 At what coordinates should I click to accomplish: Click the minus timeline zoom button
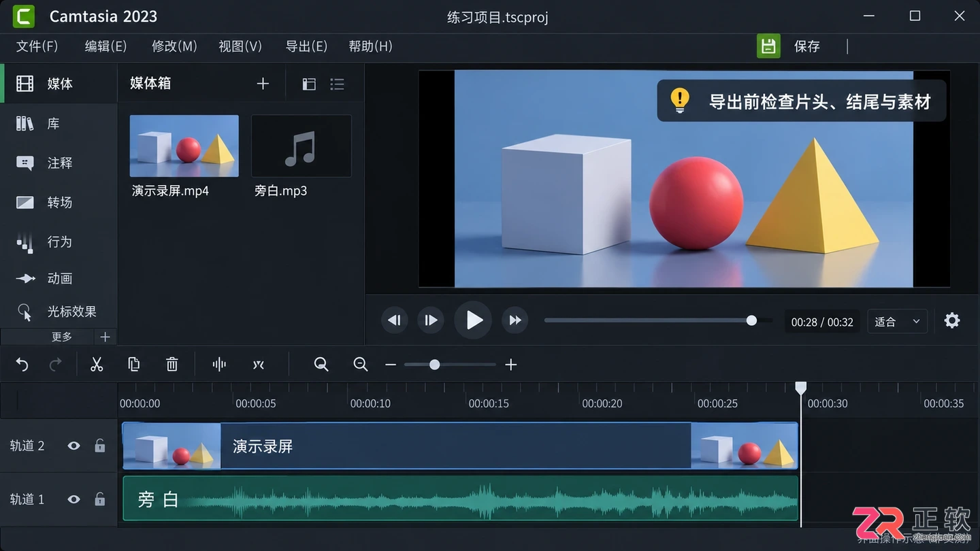[391, 365]
